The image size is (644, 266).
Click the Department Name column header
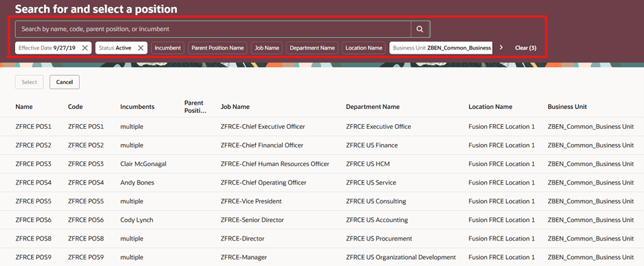click(372, 107)
